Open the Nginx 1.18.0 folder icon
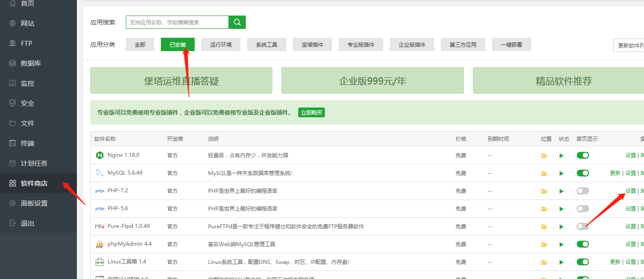Image resolution: width=644 pixels, height=279 pixels. pyautogui.click(x=544, y=155)
